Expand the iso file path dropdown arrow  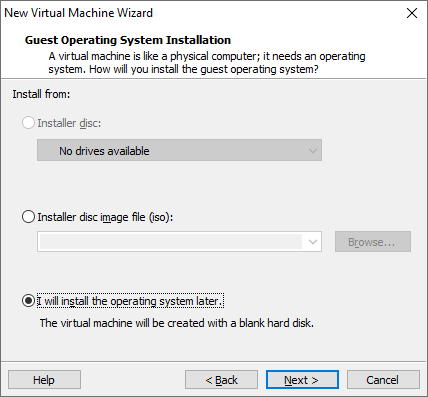tap(313, 242)
